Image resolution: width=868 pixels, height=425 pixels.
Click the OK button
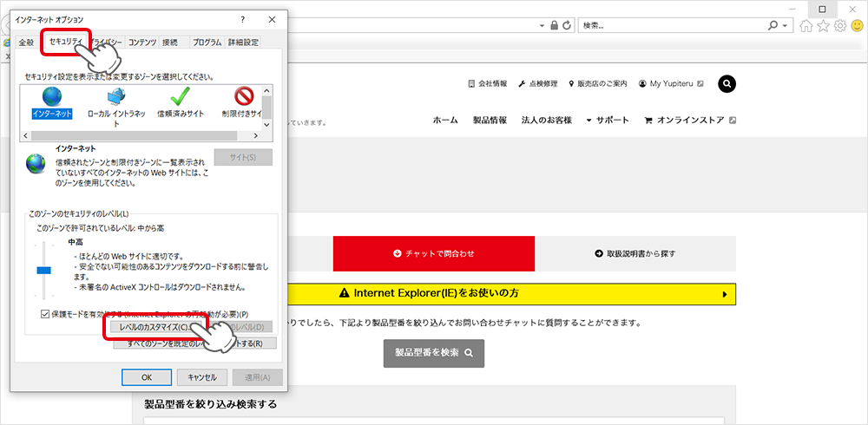(146, 377)
